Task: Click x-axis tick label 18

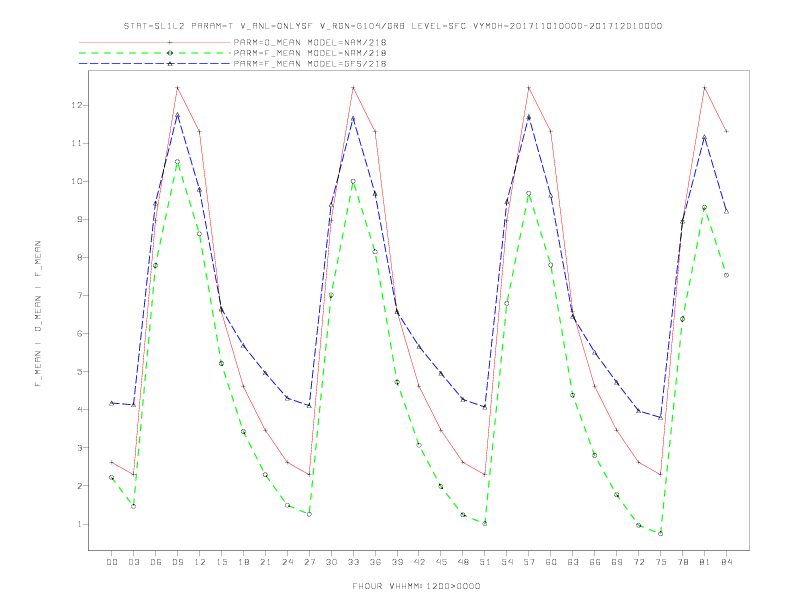Action: click(243, 562)
